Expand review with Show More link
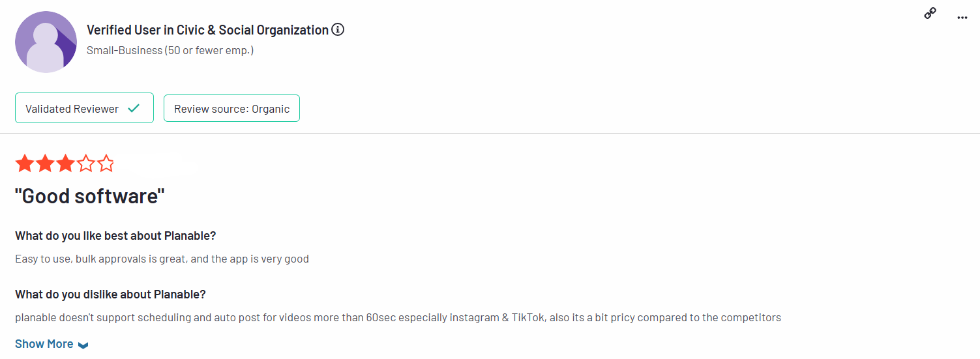 44,344
